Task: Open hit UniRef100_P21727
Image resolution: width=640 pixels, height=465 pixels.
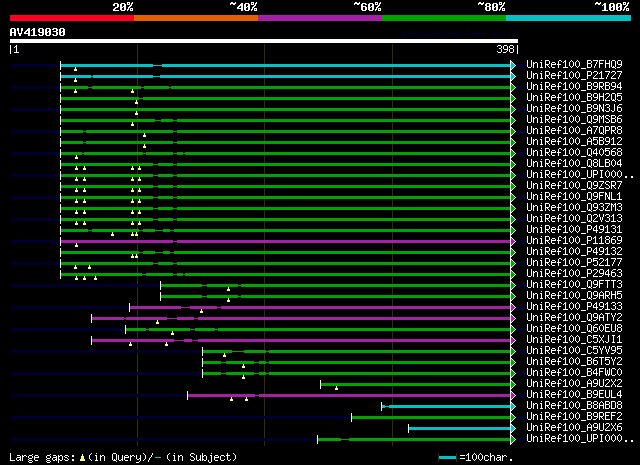Action: (x=574, y=76)
